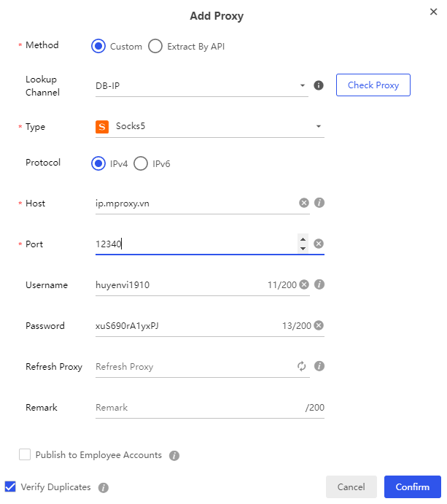Click info icon next to Lookup Channel dropdown
Image resolution: width=447 pixels, height=504 pixels.
[x=319, y=85]
